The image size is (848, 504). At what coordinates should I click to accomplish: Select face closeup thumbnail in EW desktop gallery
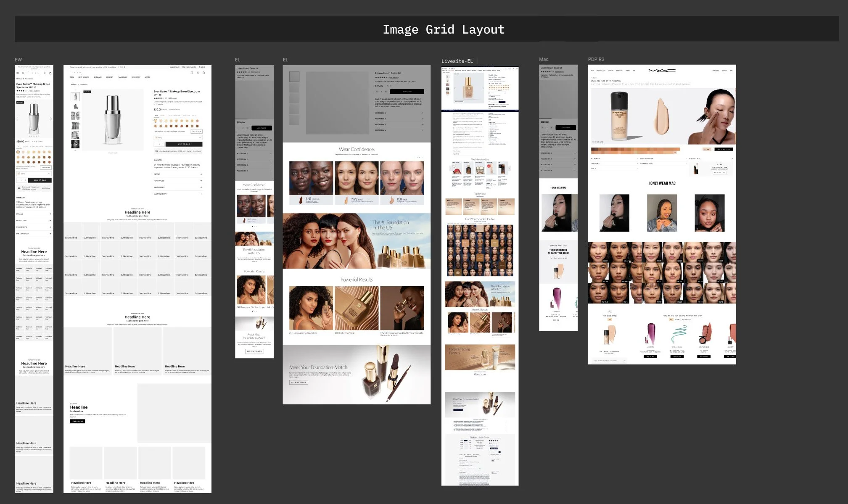click(x=75, y=144)
